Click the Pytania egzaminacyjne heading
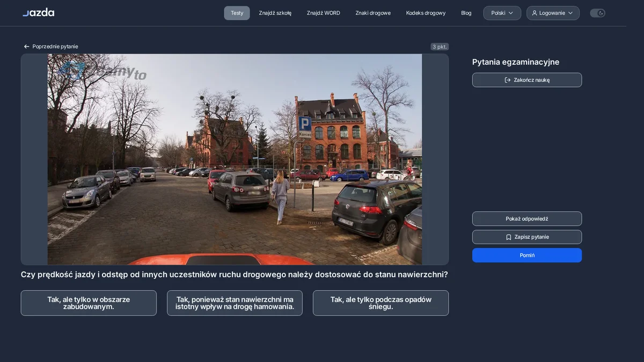This screenshot has width=644, height=362. click(x=516, y=62)
